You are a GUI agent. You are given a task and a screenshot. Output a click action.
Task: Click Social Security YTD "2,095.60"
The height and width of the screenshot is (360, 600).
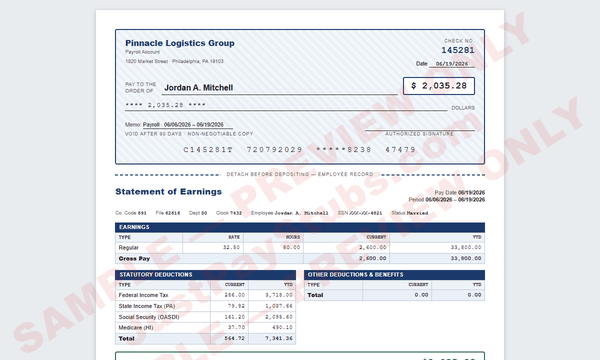[x=279, y=317]
